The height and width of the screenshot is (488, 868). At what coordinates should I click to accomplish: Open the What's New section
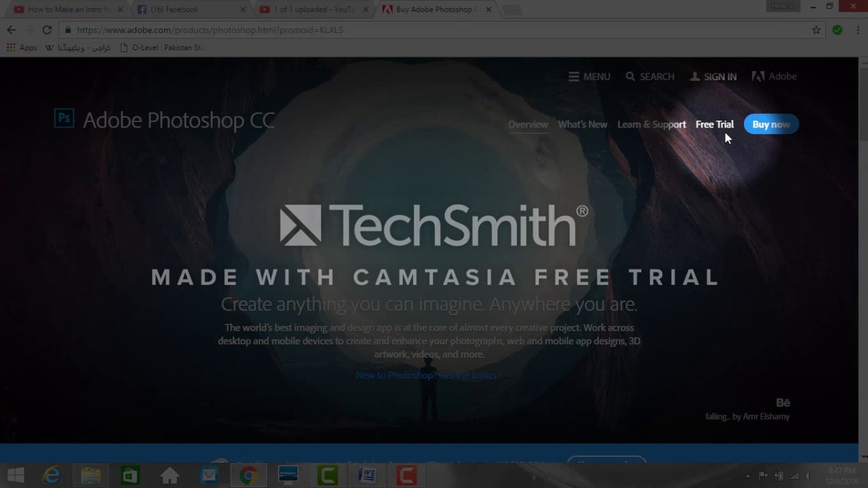583,124
